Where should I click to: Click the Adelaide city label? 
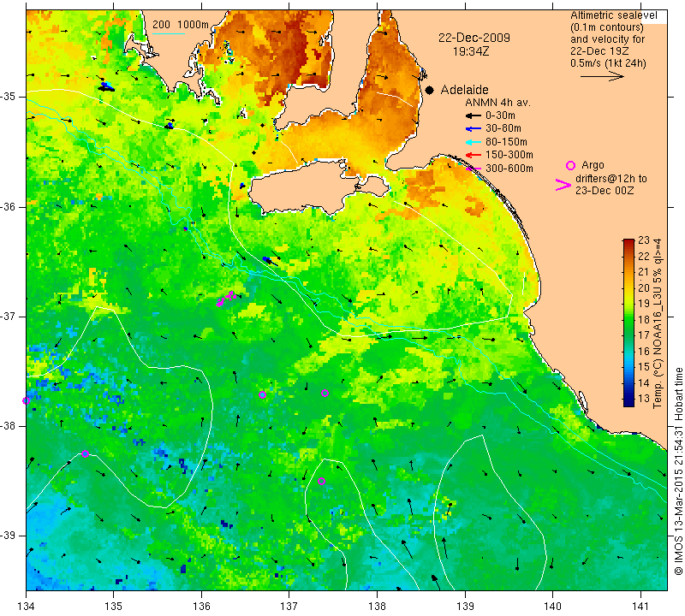[464, 90]
